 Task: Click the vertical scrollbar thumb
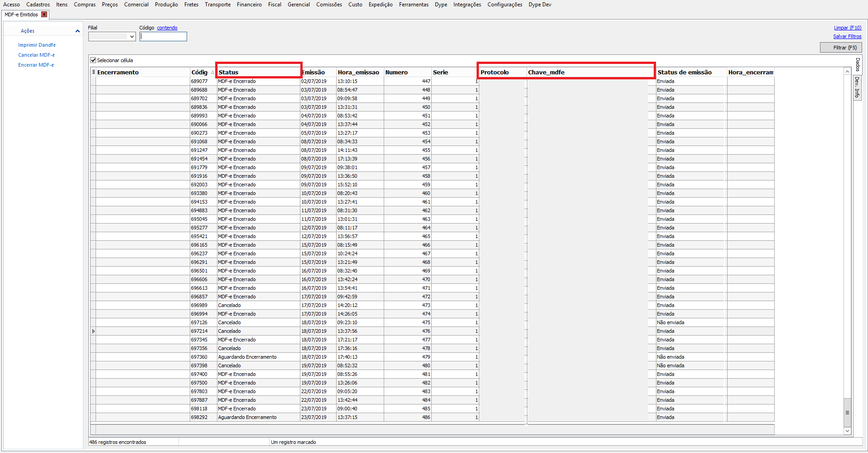pyautogui.click(x=847, y=413)
